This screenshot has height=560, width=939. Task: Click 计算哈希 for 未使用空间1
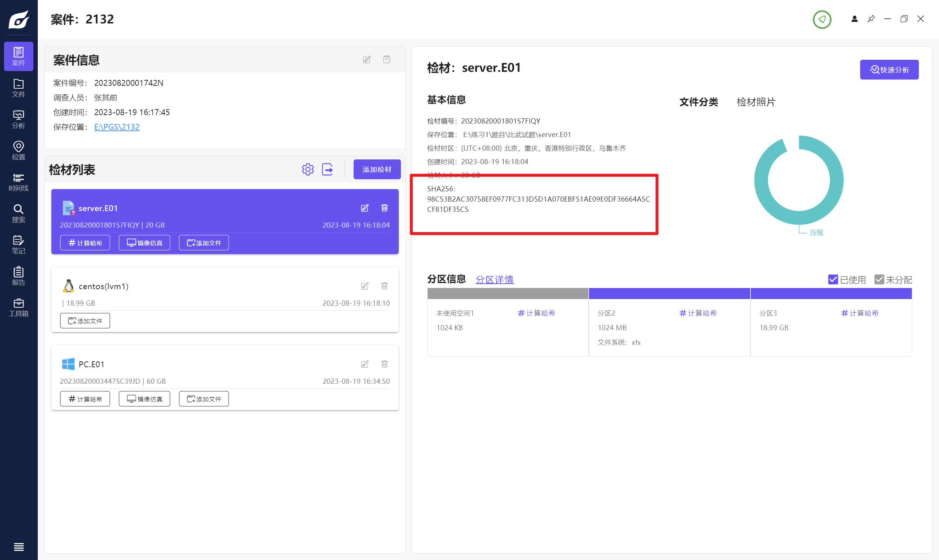click(537, 313)
